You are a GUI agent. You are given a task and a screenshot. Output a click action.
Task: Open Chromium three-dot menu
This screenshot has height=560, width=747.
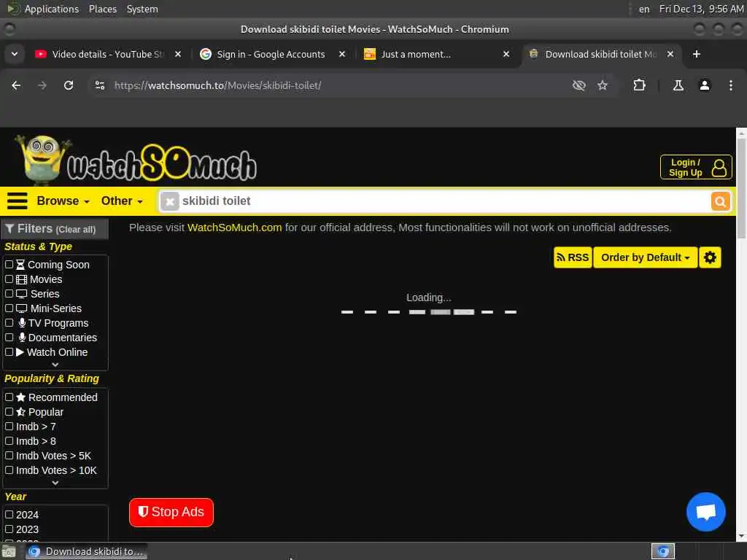(731, 85)
